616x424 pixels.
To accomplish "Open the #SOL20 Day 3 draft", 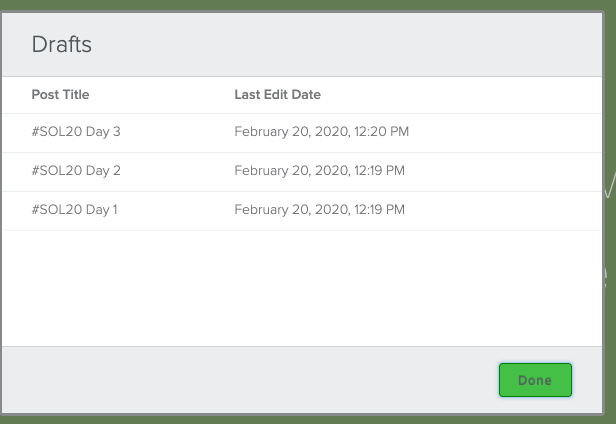I will click(x=76, y=131).
